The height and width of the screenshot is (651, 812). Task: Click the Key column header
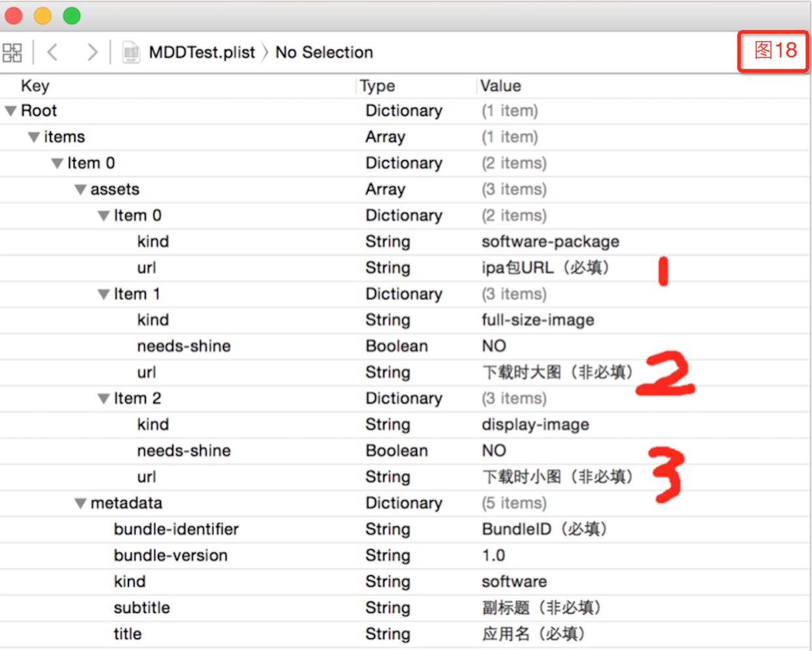click(x=35, y=86)
